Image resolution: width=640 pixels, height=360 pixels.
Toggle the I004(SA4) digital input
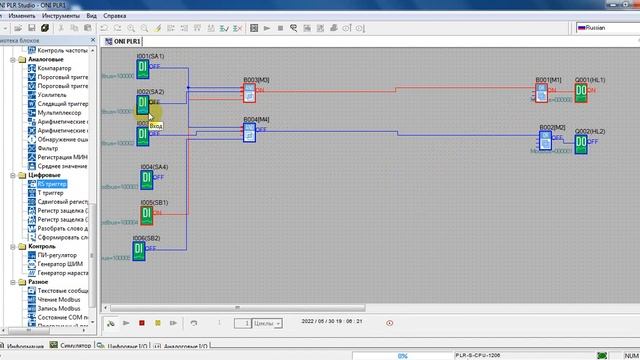point(147,180)
